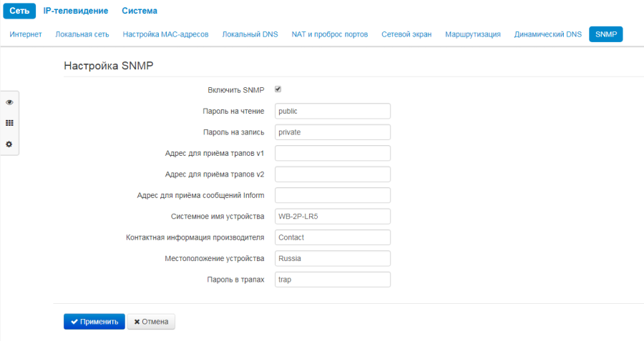Open the Настройка MAC-адресов subtab
Screen dimensions: 644x341
click(x=165, y=34)
